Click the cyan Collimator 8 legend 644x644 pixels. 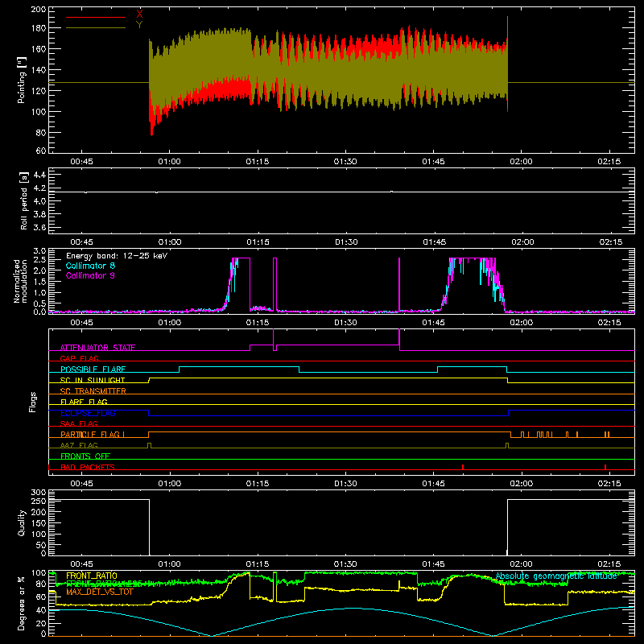click(90, 266)
